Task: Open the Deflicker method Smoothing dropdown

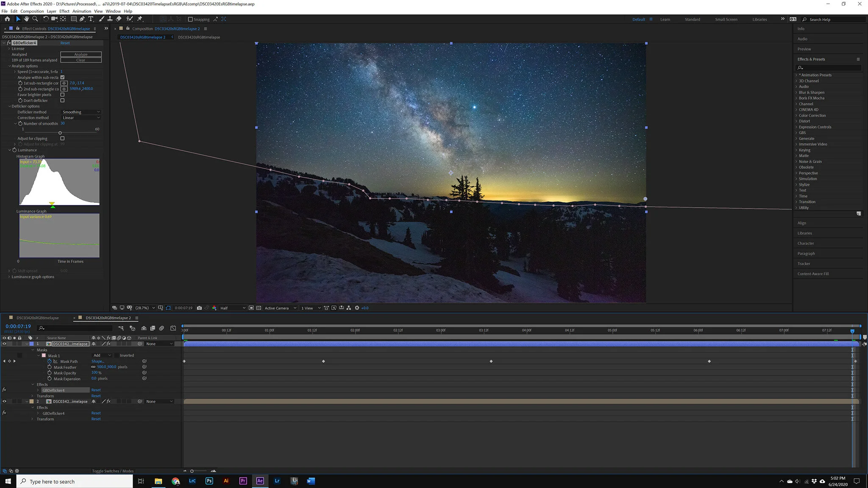Action: point(81,112)
